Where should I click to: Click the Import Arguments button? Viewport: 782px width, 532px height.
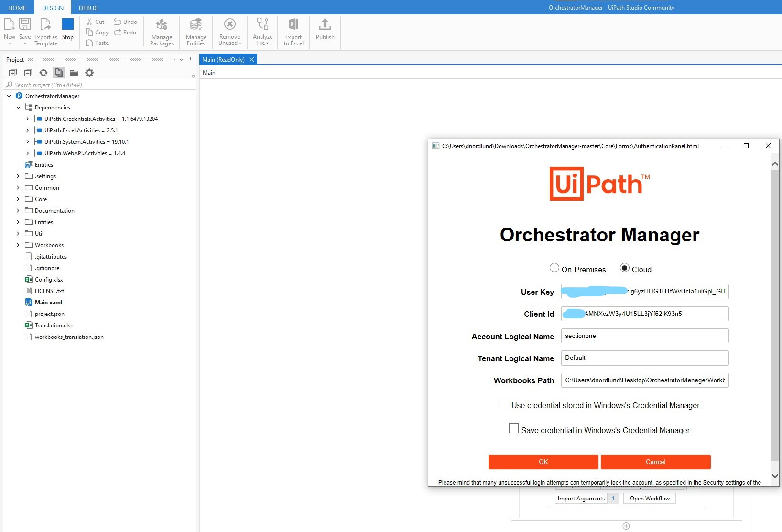[x=581, y=499]
